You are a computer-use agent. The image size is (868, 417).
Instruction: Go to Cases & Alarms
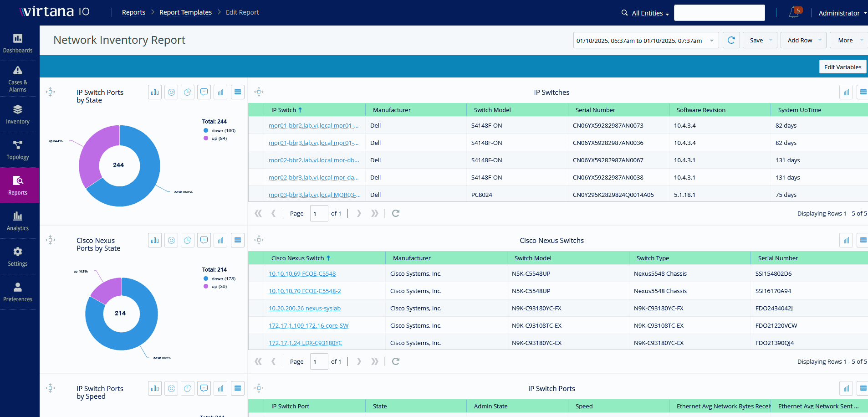pyautogui.click(x=18, y=79)
